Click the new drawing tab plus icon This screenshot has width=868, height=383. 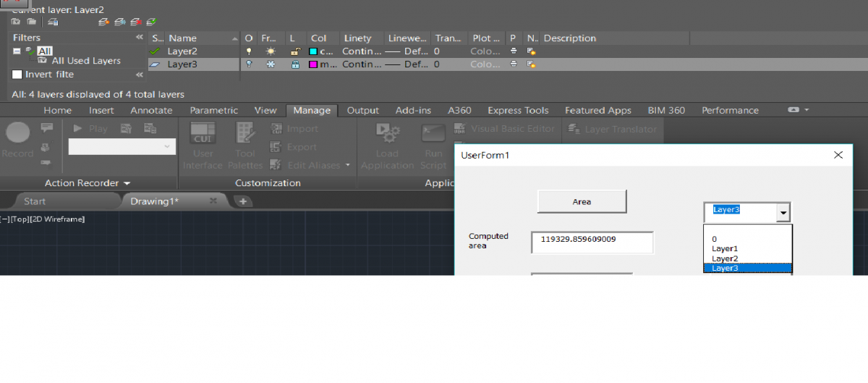(x=243, y=201)
